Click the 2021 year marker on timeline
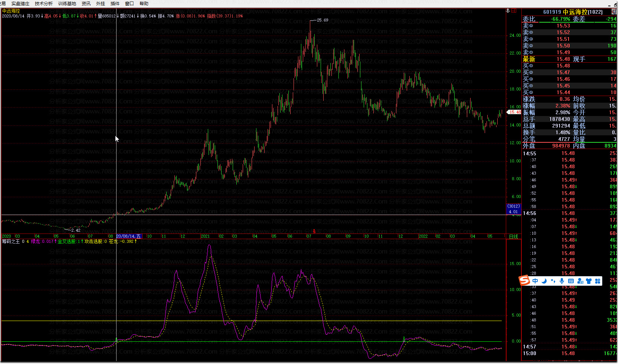Viewport: 619px width, 364px height. coord(205,236)
